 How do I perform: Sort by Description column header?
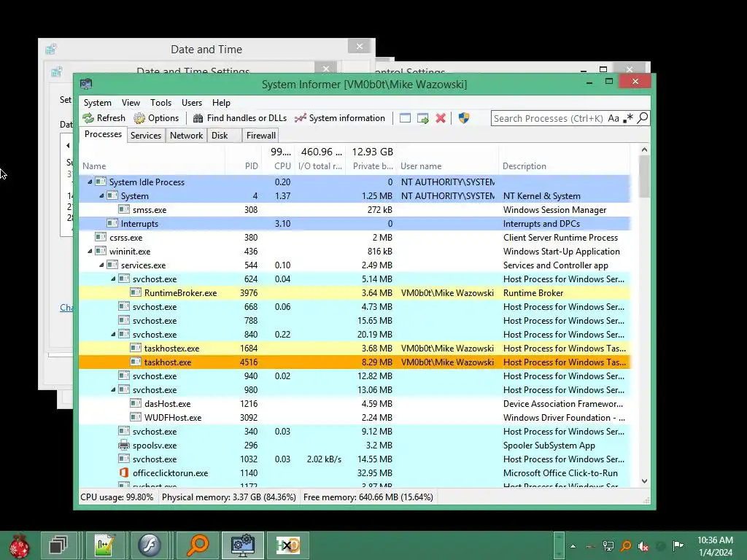tap(565, 166)
